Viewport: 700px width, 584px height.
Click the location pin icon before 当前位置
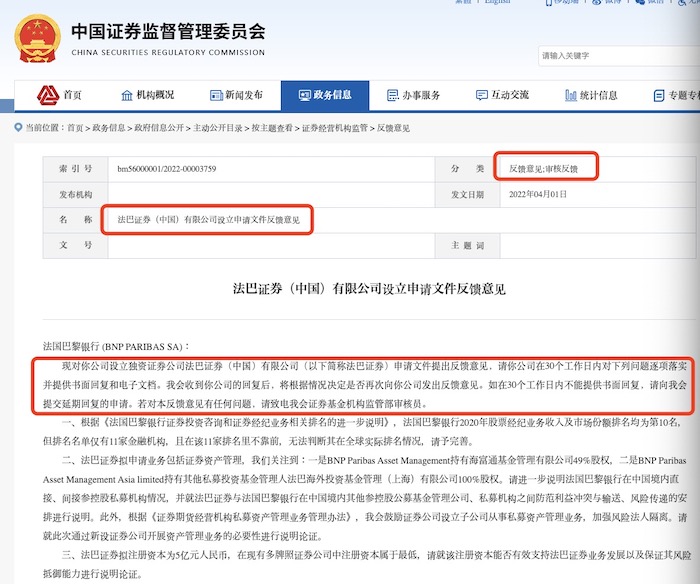(18, 128)
